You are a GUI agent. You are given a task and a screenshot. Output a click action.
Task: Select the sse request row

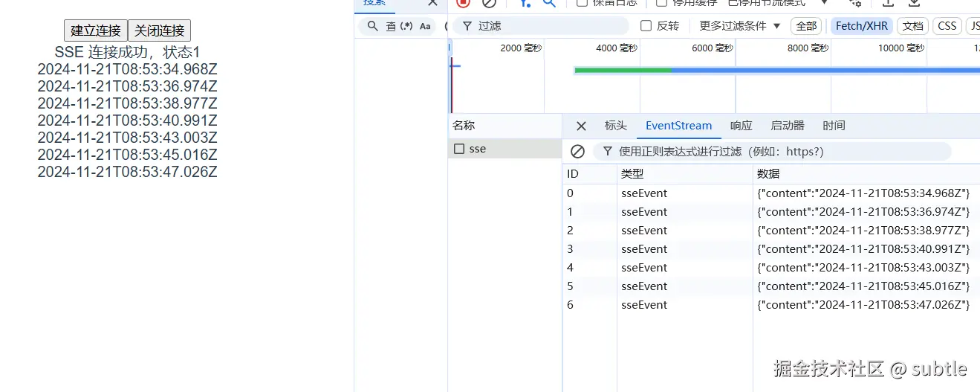point(505,149)
